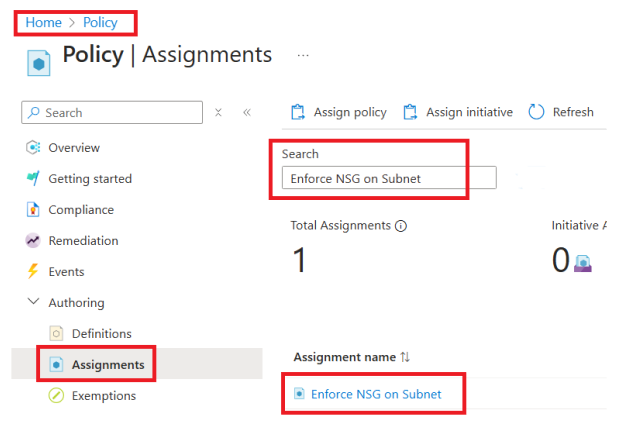Click the Remediation icon in the sidebar

[31, 241]
